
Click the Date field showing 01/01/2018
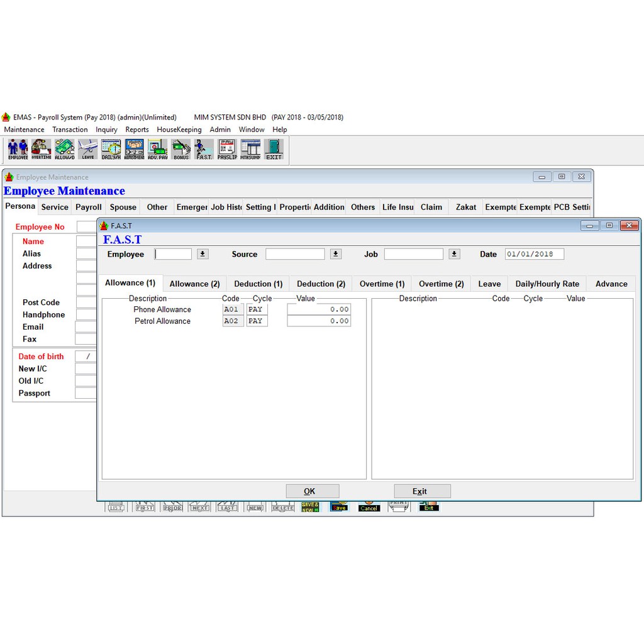[x=534, y=254]
